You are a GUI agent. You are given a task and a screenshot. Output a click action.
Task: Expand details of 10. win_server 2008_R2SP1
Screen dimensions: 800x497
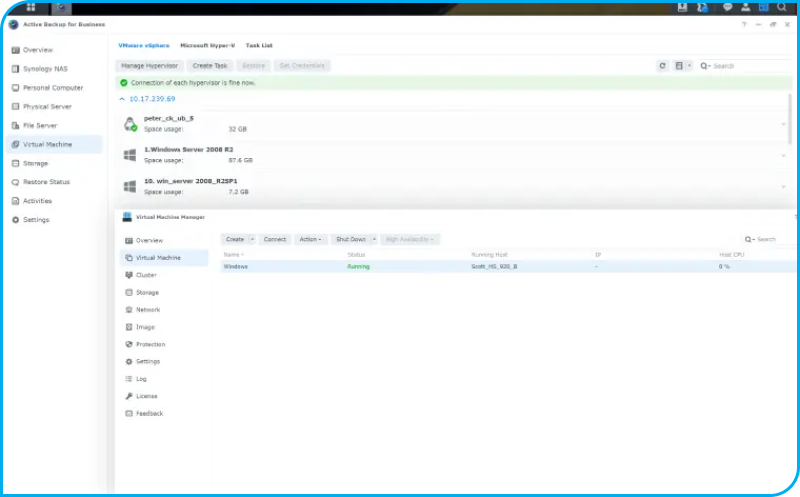(783, 187)
